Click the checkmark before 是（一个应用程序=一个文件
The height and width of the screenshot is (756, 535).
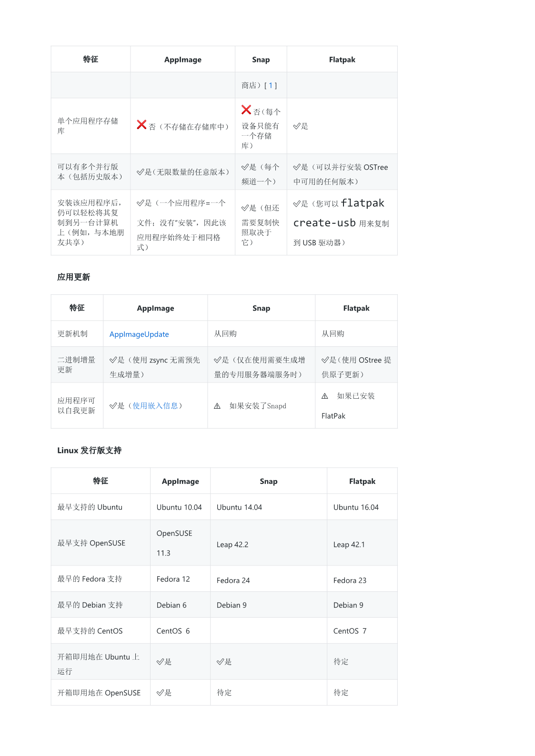coord(141,203)
